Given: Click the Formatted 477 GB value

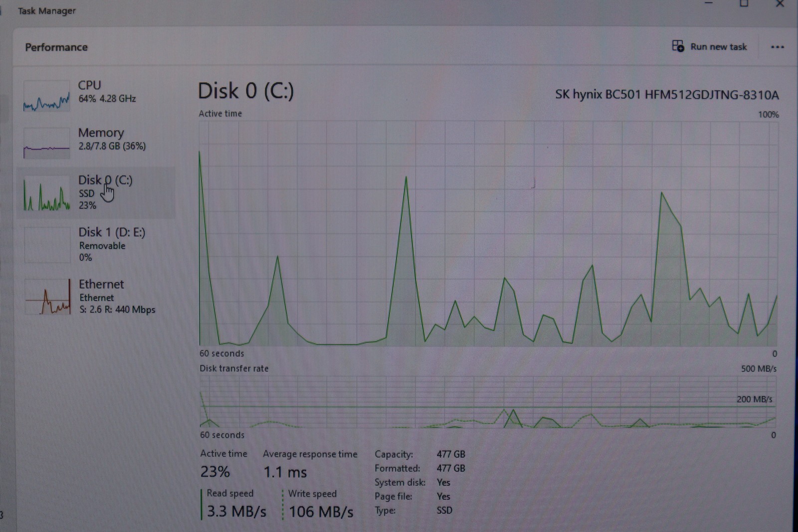Looking at the screenshot, I should [451, 468].
